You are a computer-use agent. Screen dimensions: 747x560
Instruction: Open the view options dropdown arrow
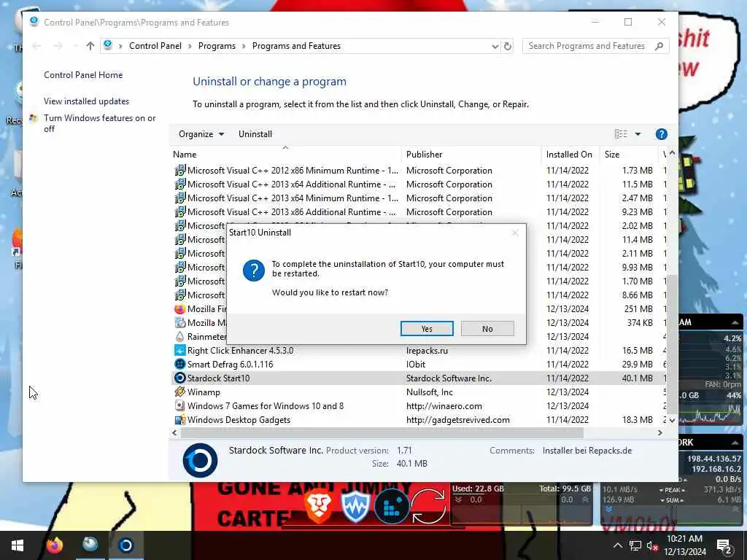pos(638,134)
